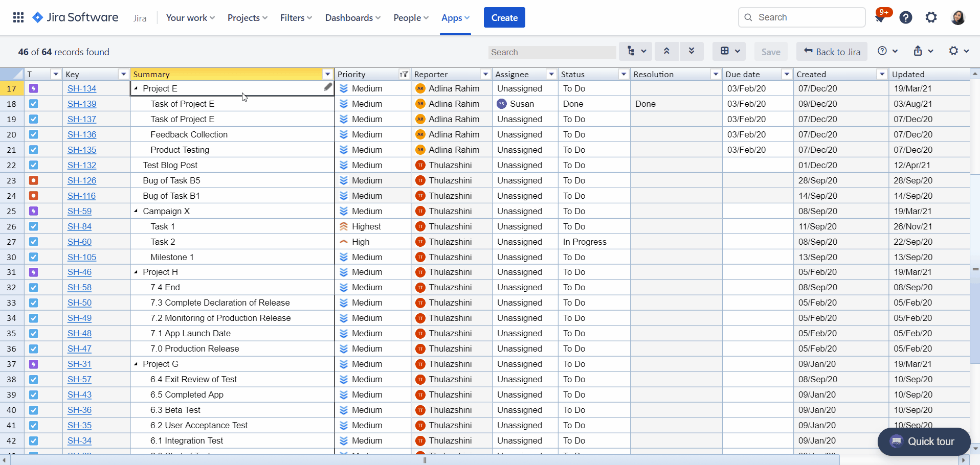Viewport: 980px width, 465px height.
Task: Click the bug type icon for SH-116
Action: point(33,196)
